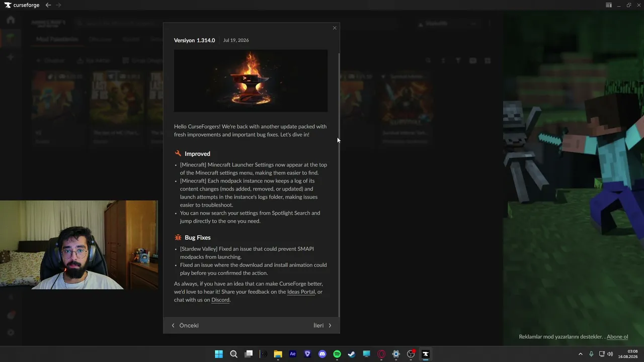This screenshot has width=644, height=362.
Task: Open Steam from the taskbar
Action: 352,354
